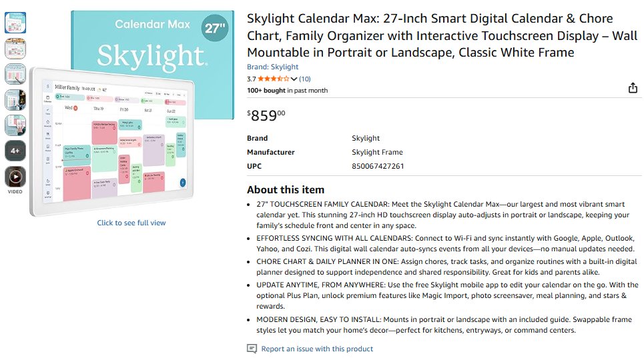Click the 3.7 rating number
Viewport: 644px width, 362px height.
252,79
